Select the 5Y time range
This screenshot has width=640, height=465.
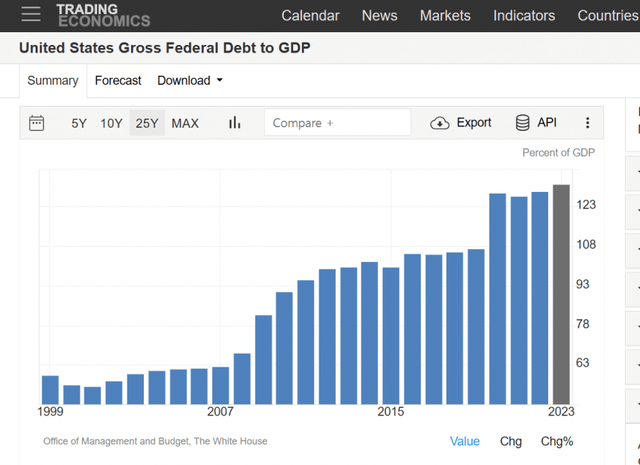pos(79,123)
